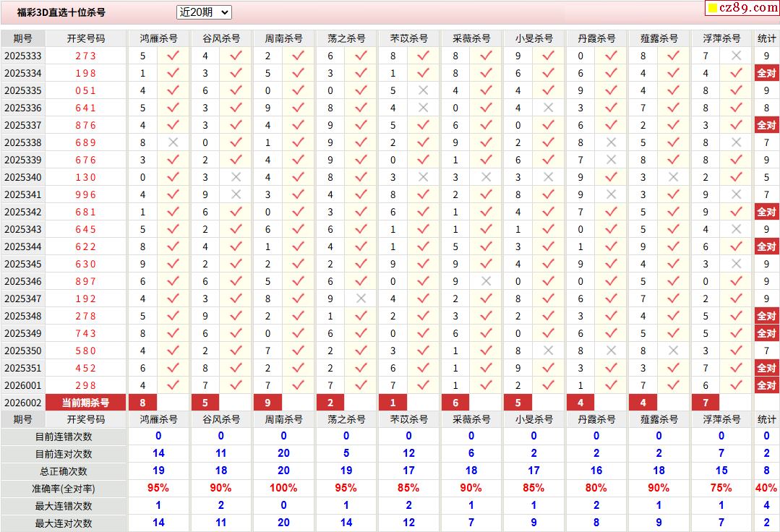
Task: Click the 准确率(全对率) row label
Action: (x=64, y=489)
